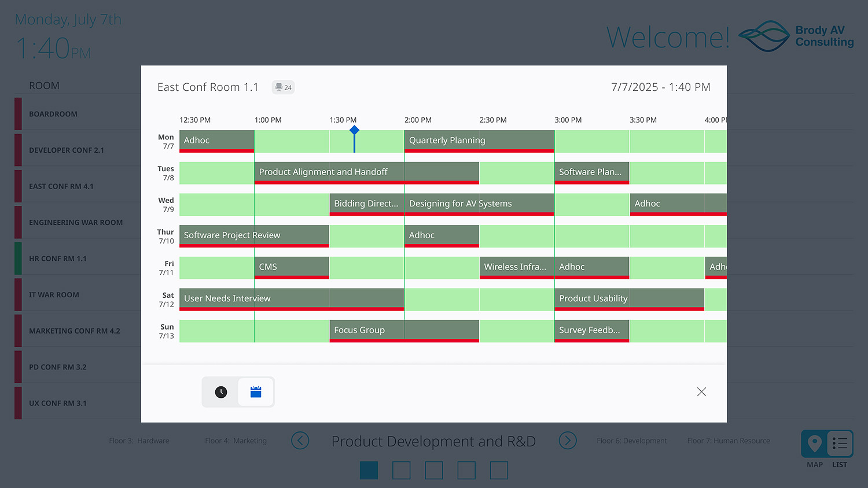
Task: Select the second pagination square below the floor title
Action: [401, 470]
